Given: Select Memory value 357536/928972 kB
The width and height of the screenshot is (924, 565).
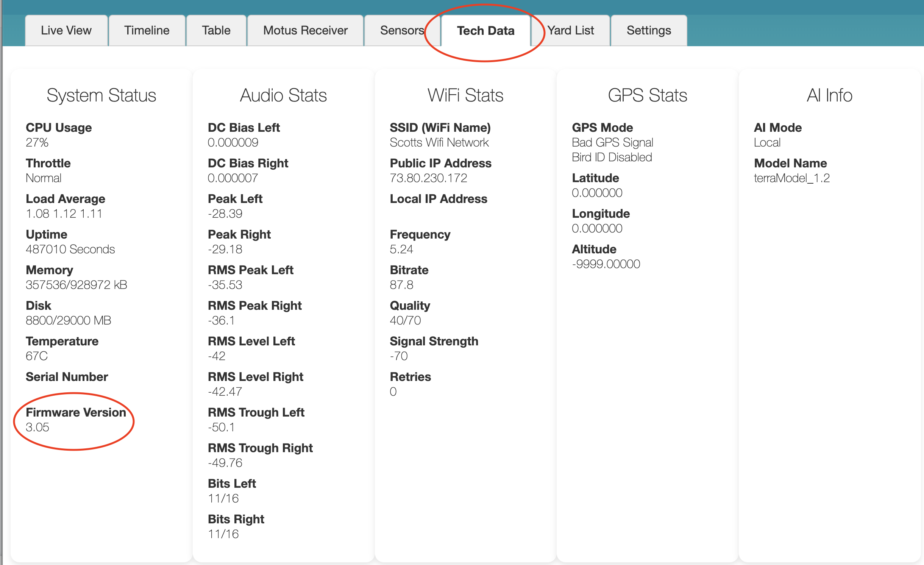Looking at the screenshot, I should tap(76, 285).
